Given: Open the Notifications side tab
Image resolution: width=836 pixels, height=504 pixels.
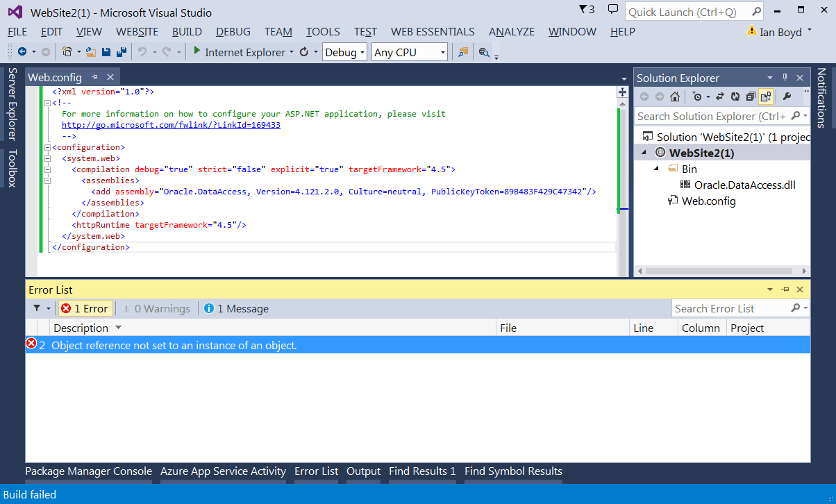Looking at the screenshot, I should [x=821, y=97].
